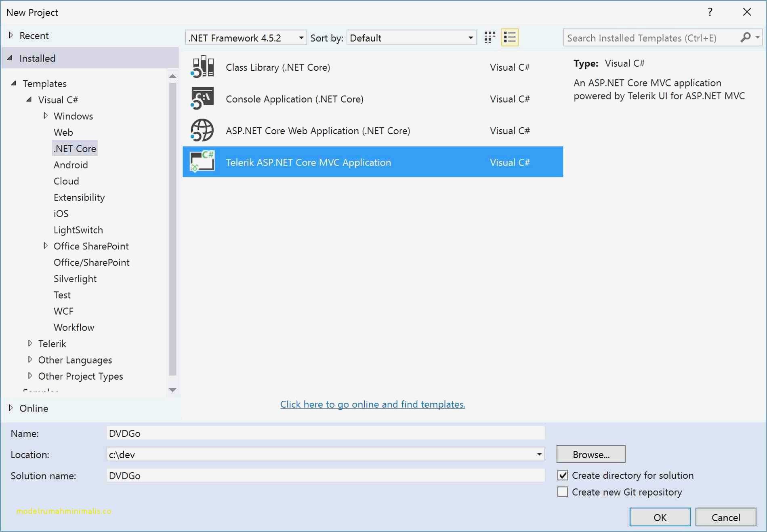Click the Cancel button

726,517
